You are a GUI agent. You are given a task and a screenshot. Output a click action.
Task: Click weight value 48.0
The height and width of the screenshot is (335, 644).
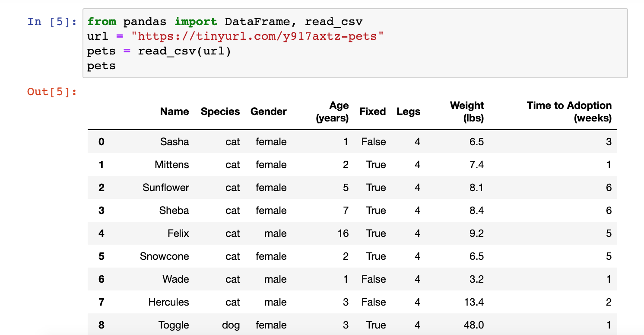point(474,325)
